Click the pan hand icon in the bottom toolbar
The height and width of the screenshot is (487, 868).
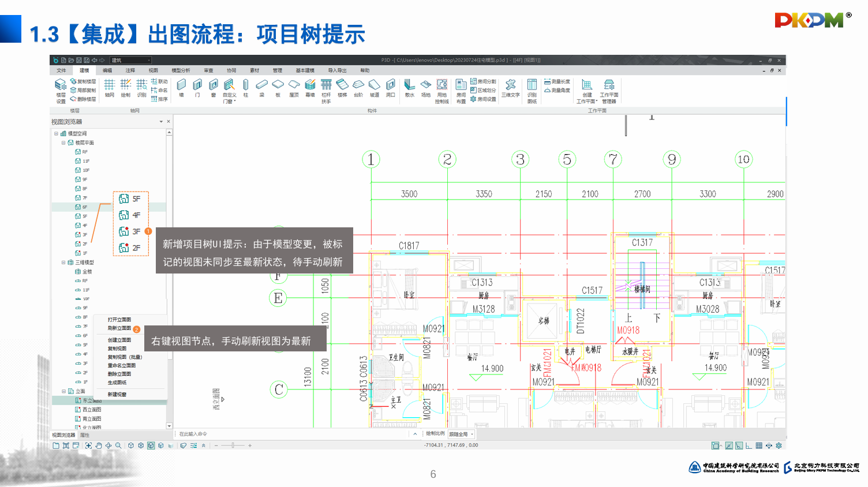(99, 445)
